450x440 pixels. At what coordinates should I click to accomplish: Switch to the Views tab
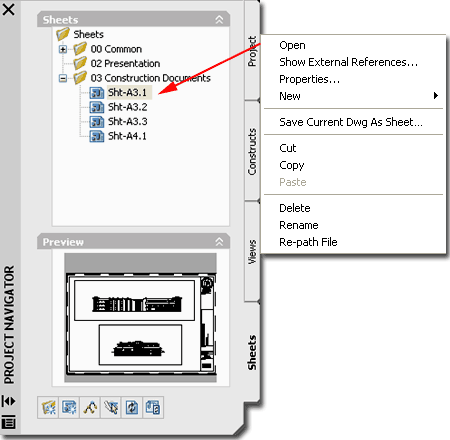tap(252, 252)
